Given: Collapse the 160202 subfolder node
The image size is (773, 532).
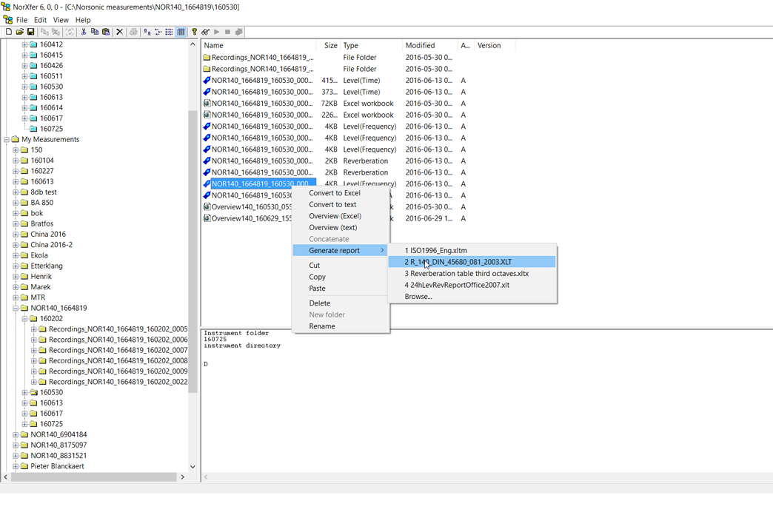Looking at the screenshot, I should tap(24, 319).
